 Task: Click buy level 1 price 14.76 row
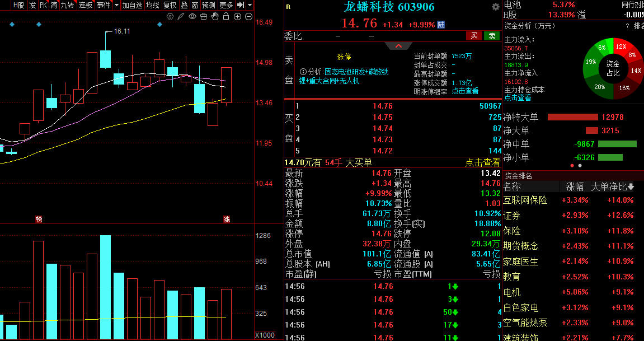tap(398, 106)
